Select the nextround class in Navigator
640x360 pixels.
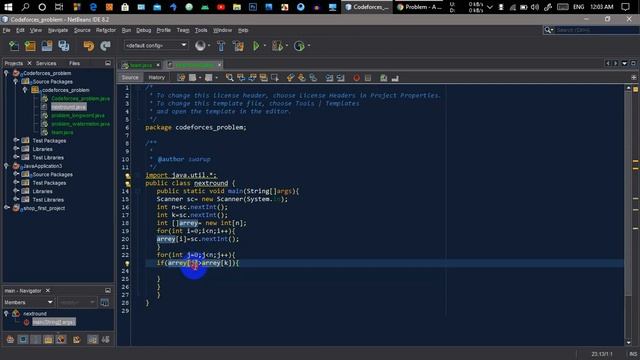(x=35, y=313)
